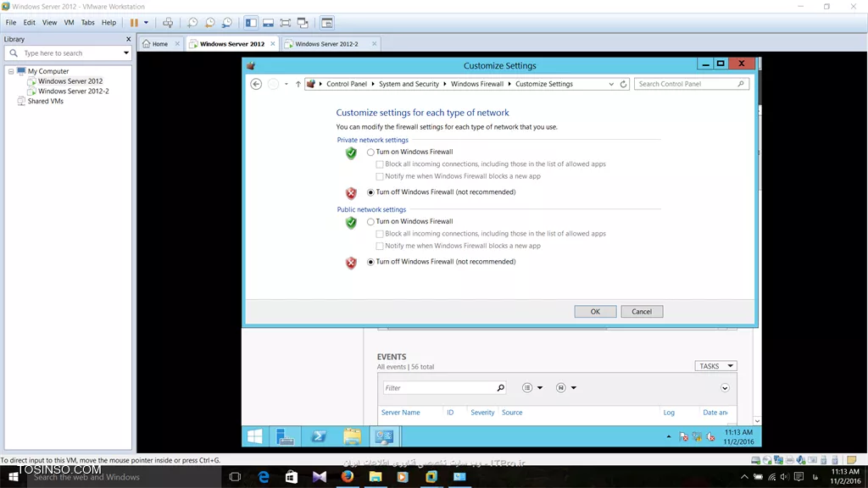Navigate to System and Security breadcrumb
868x488 pixels.
pyautogui.click(x=409, y=84)
